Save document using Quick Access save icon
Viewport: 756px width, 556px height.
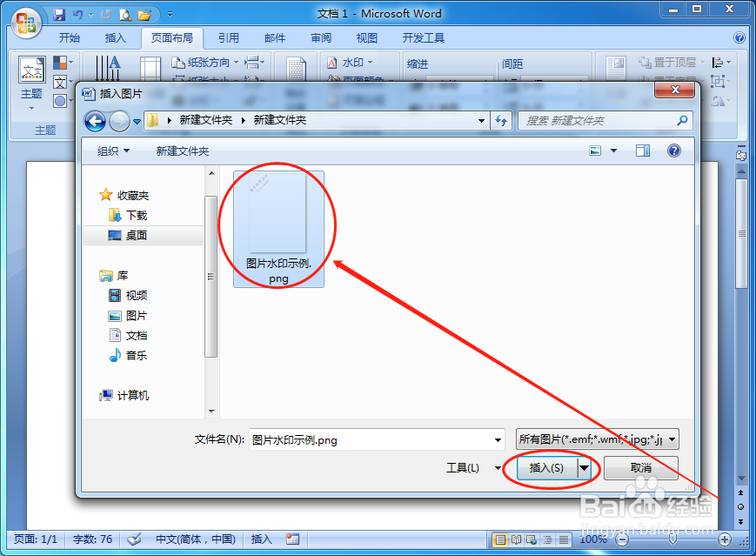tap(59, 15)
